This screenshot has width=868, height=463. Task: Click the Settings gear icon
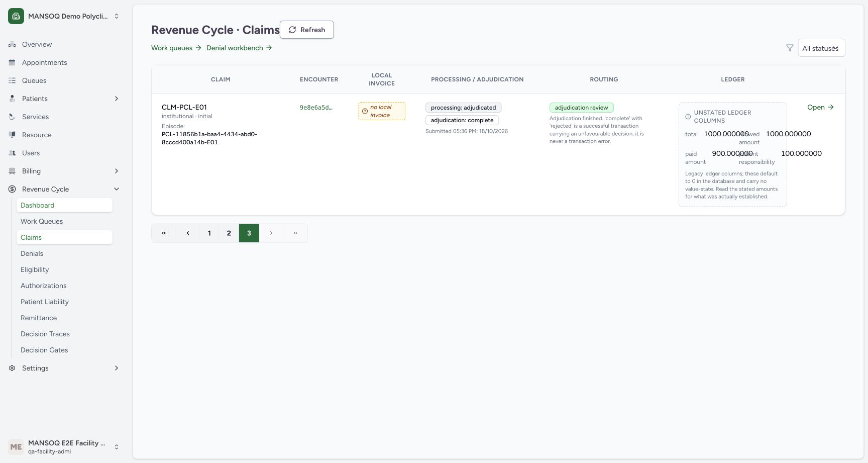coord(12,368)
